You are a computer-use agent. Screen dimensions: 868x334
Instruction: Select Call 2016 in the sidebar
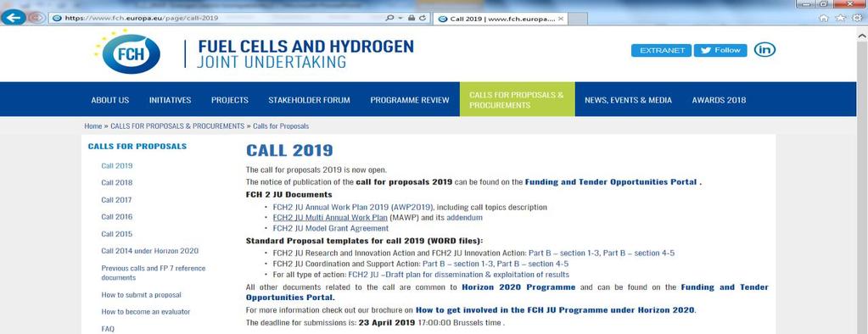(117, 217)
